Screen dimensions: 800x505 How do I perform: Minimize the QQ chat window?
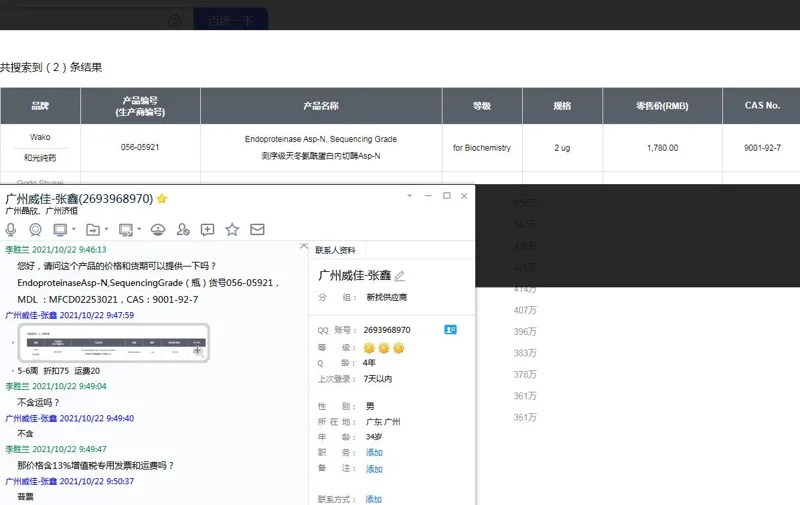coord(428,196)
